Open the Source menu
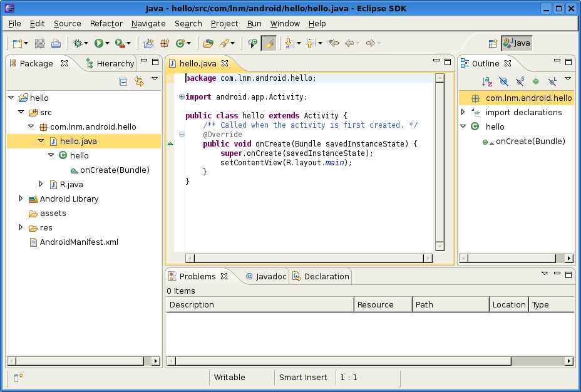 click(68, 24)
